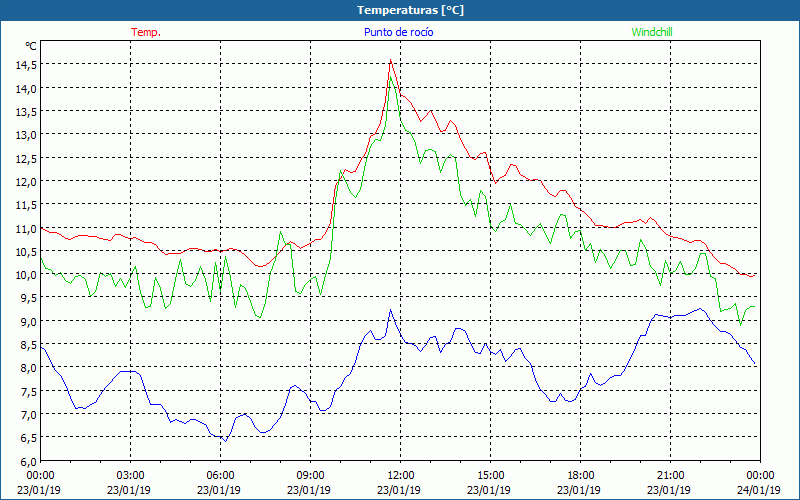The width and height of the screenshot is (800, 500).
Task: Click the 11,0 y-axis value
Action: pos(27,228)
